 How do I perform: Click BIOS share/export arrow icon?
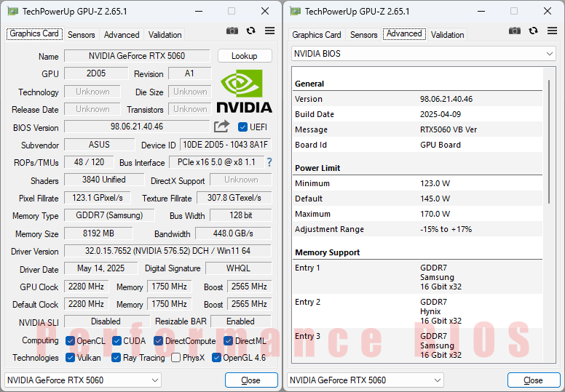[x=221, y=127]
